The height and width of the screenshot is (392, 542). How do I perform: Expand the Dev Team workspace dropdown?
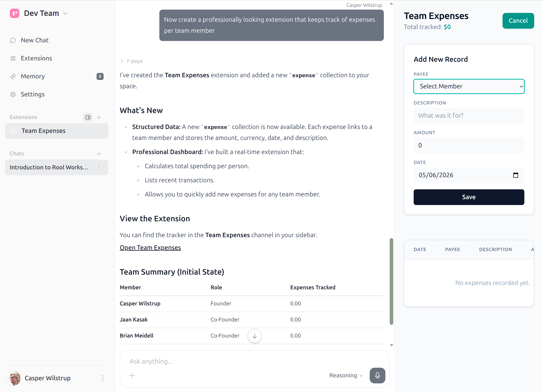click(x=65, y=13)
